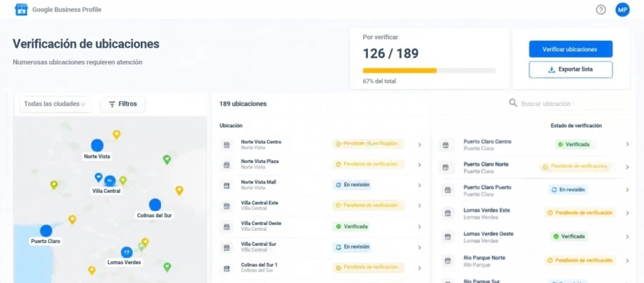
Task: Expand Puerto Claro Centro row chevron
Action: point(627,144)
